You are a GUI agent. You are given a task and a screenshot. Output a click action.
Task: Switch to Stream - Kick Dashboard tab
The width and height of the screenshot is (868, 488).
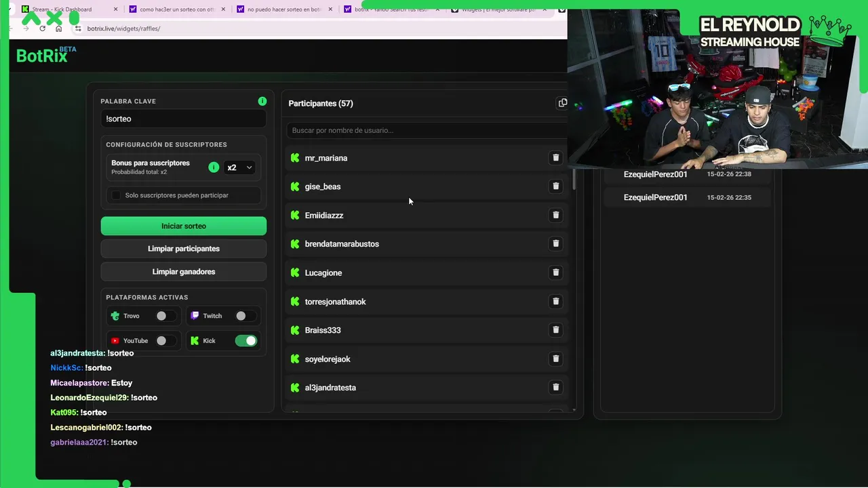[x=68, y=9]
